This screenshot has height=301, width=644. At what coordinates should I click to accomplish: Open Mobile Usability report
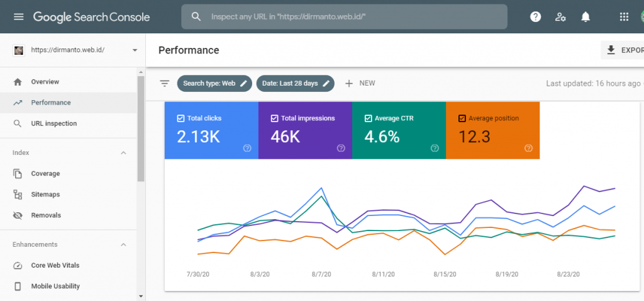(x=68, y=286)
